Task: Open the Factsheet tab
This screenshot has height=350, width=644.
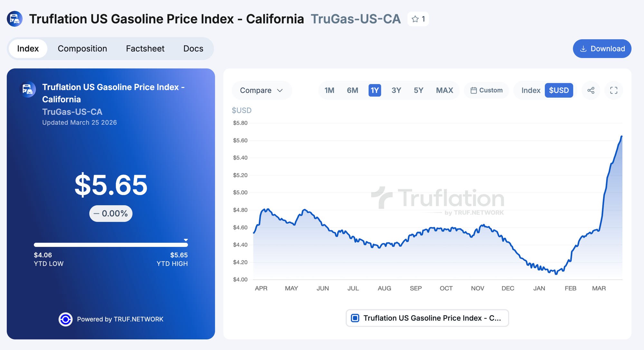Action: (145, 49)
